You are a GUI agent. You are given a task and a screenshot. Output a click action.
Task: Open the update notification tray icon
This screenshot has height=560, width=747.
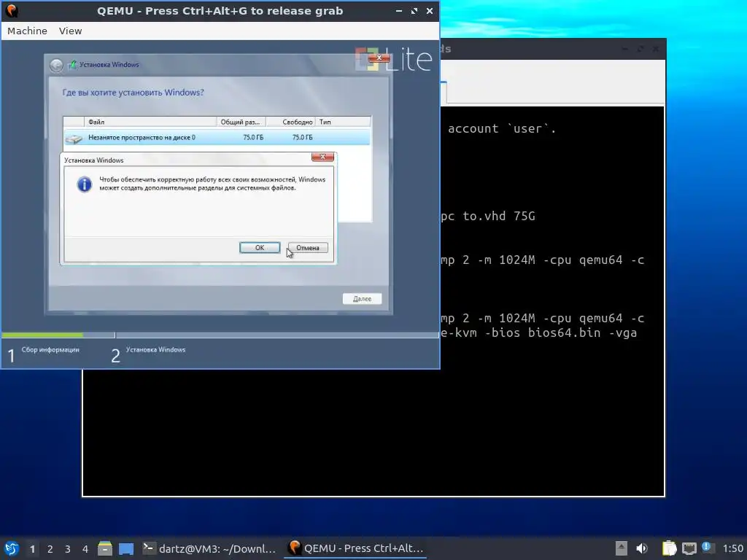708,548
